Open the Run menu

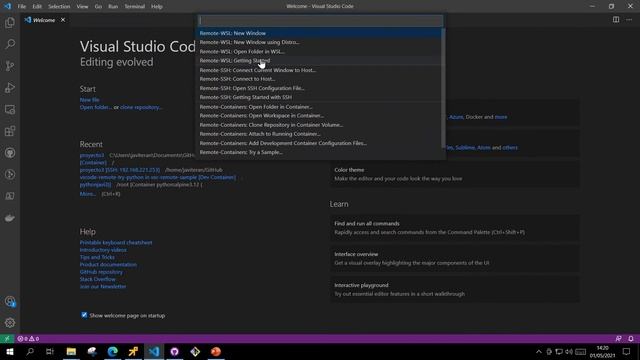point(113,6)
